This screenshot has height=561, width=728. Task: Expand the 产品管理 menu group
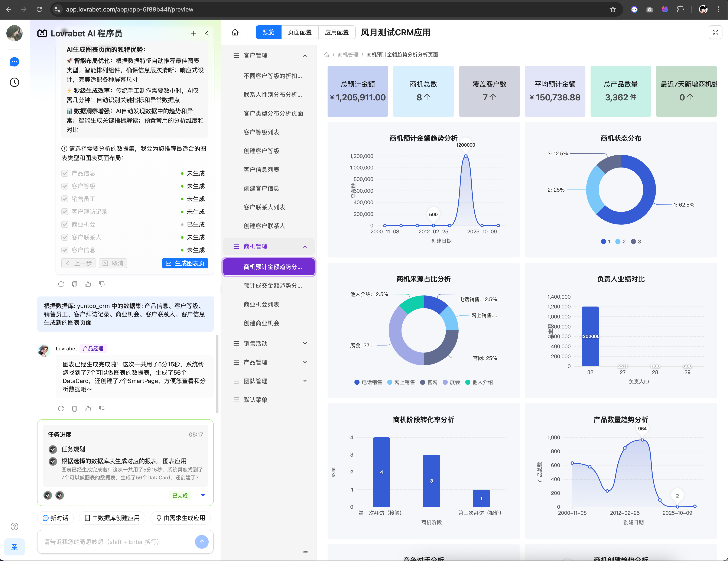269,362
